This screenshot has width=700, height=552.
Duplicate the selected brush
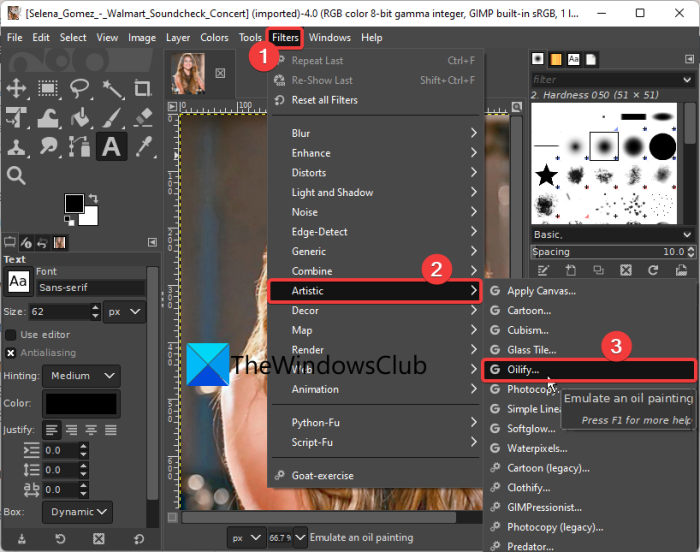pos(598,270)
